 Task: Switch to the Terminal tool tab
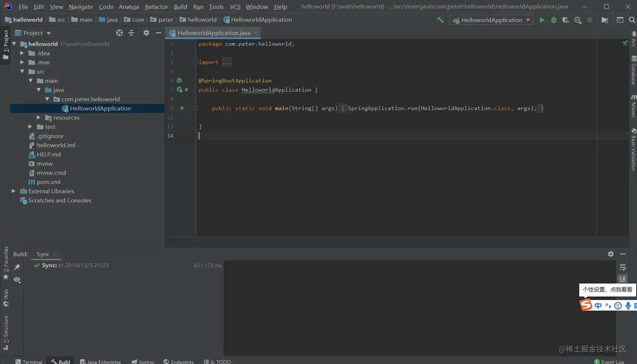[29, 361]
